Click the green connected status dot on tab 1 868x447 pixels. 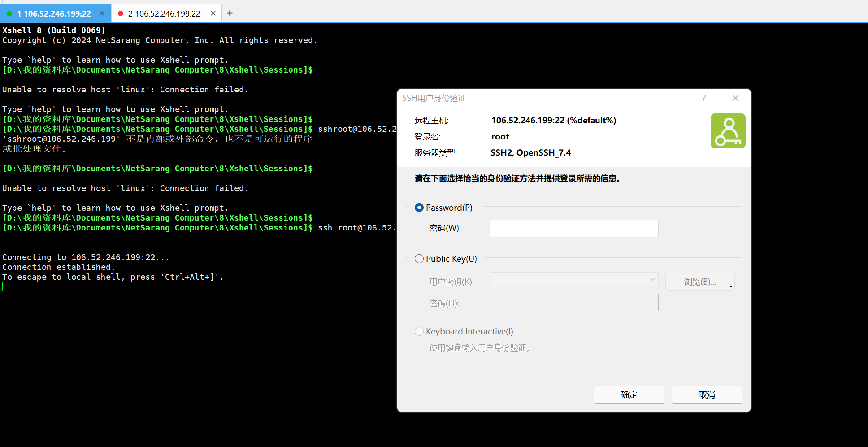coord(9,13)
